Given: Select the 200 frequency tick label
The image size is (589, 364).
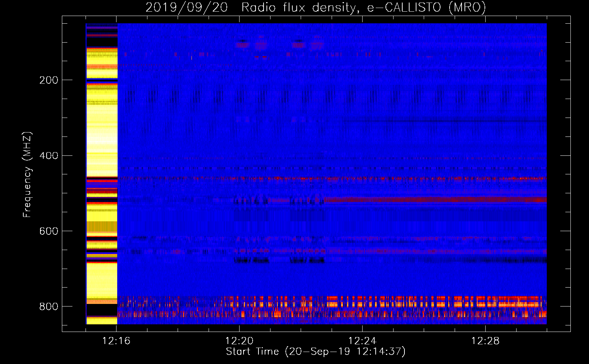Looking at the screenshot, I should click(x=49, y=80).
